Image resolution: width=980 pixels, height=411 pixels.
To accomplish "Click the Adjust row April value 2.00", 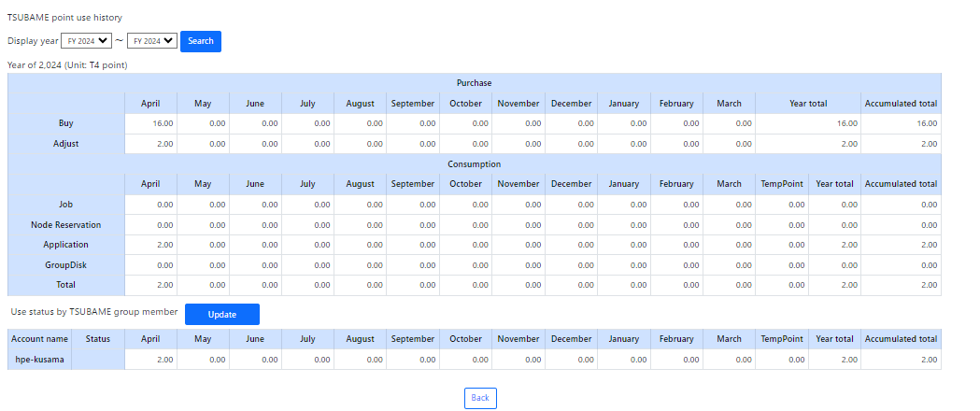I will [150, 144].
